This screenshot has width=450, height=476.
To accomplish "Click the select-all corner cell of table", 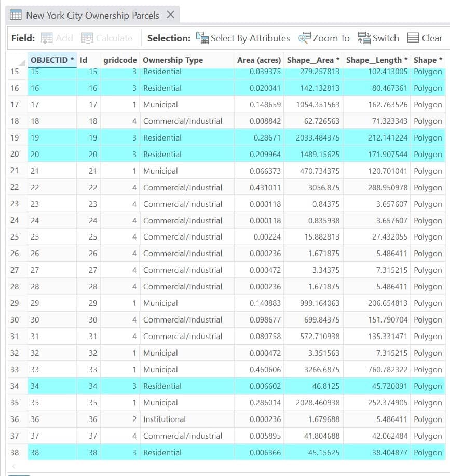I will click(x=17, y=60).
